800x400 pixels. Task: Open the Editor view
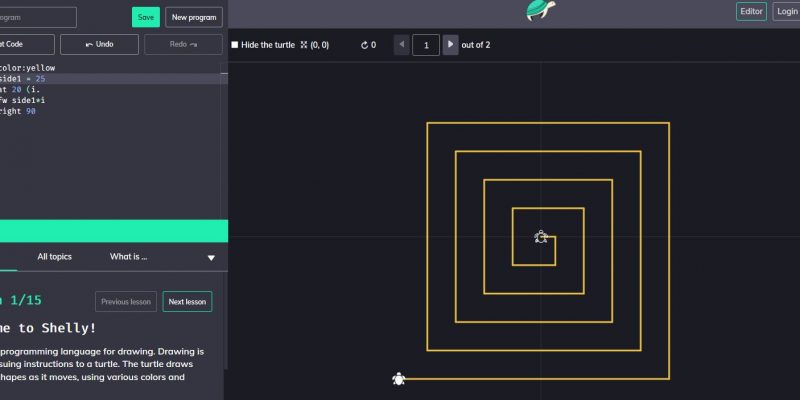coord(751,12)
